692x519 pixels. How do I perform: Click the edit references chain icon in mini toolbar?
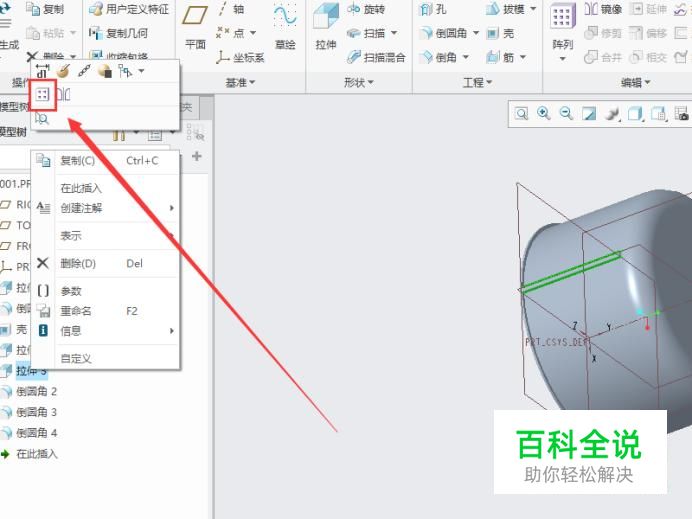84,71
